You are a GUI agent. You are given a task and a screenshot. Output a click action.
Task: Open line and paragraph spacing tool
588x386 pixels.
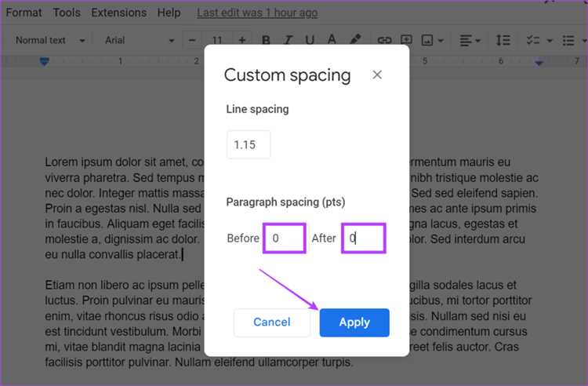(x=503, y=40)
